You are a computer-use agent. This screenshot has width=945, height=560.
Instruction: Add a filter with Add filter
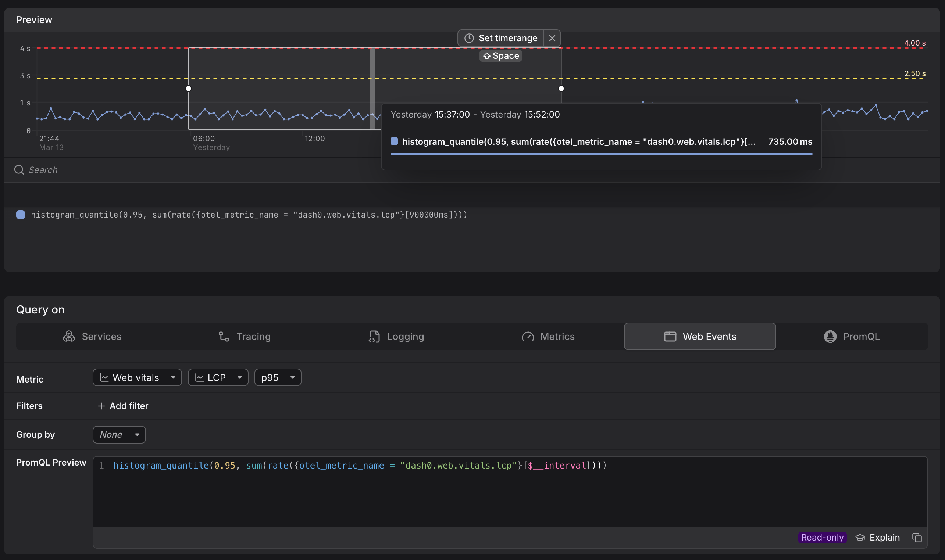122,406
